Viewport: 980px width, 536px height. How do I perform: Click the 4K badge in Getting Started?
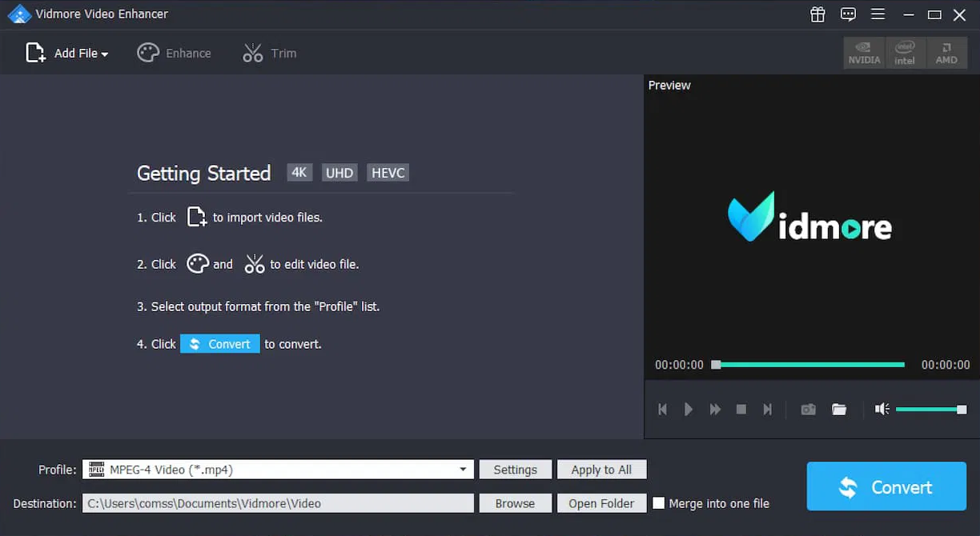pos(299,173)
